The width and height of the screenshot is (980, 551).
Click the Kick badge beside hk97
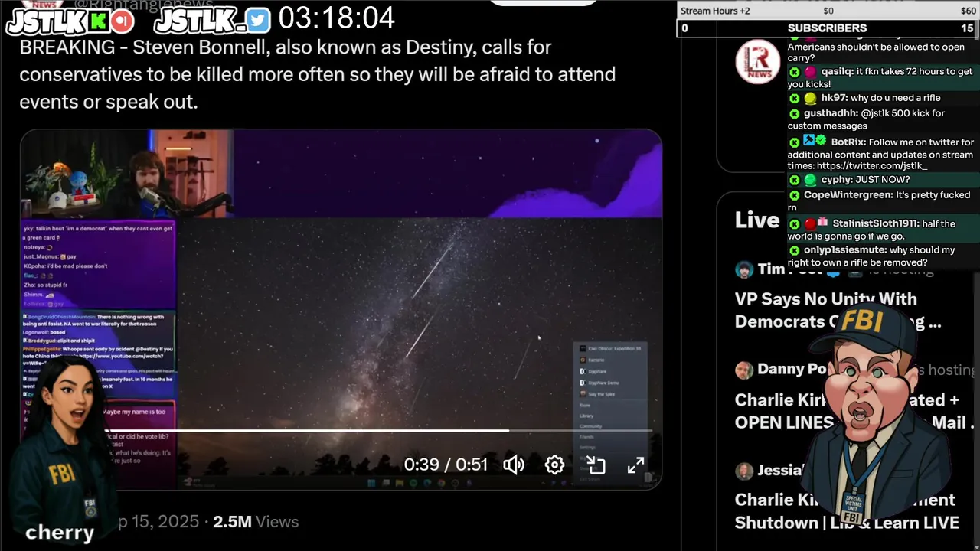pos(794,98)
